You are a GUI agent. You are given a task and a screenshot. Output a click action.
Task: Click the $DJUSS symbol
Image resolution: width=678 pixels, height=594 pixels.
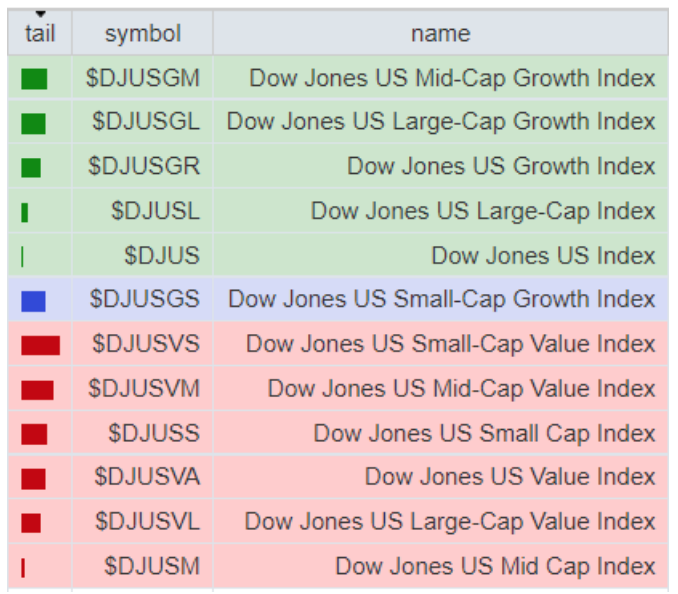point(154,433)
